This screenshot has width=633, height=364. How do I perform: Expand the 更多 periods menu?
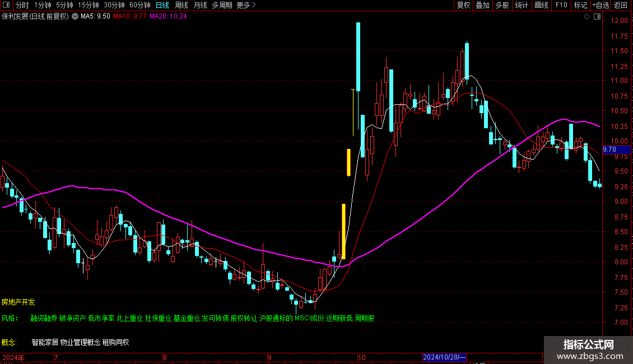pos(246,5)
